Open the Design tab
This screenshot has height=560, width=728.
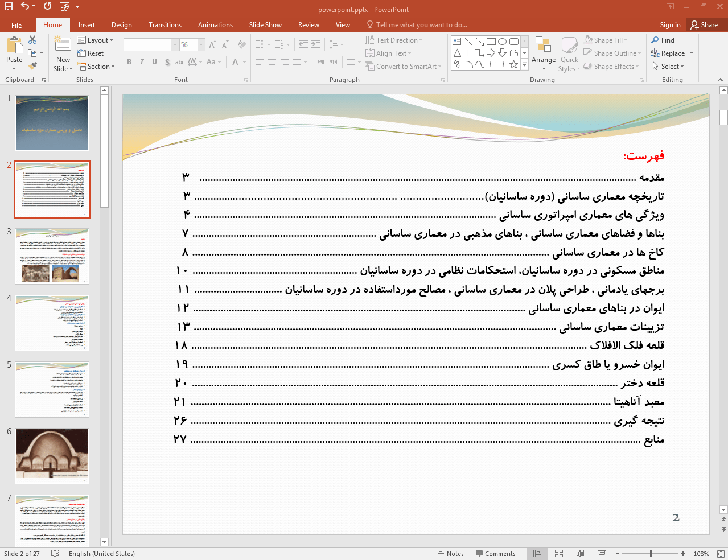tap(121, 25)
